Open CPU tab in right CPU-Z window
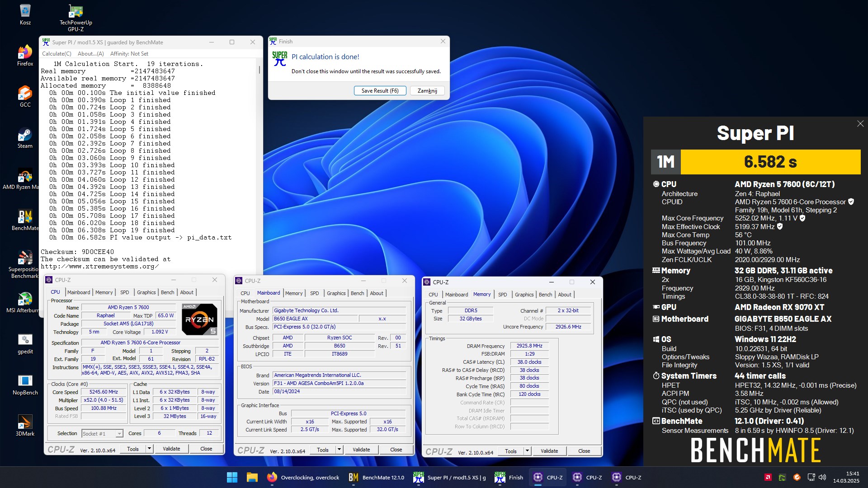 tap(433, 295)
